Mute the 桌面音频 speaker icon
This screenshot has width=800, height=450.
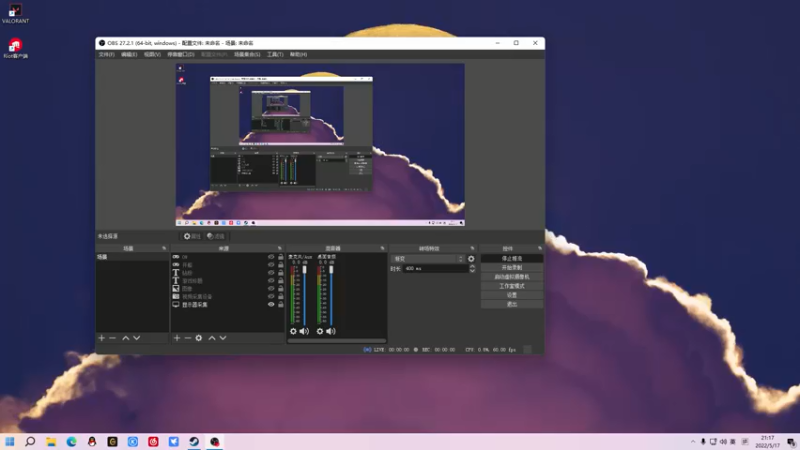(331, 331)
